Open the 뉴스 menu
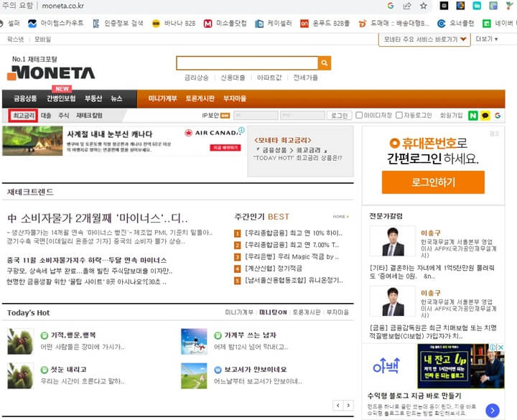This screenshot has width=517, height=420. pos(116,98)
